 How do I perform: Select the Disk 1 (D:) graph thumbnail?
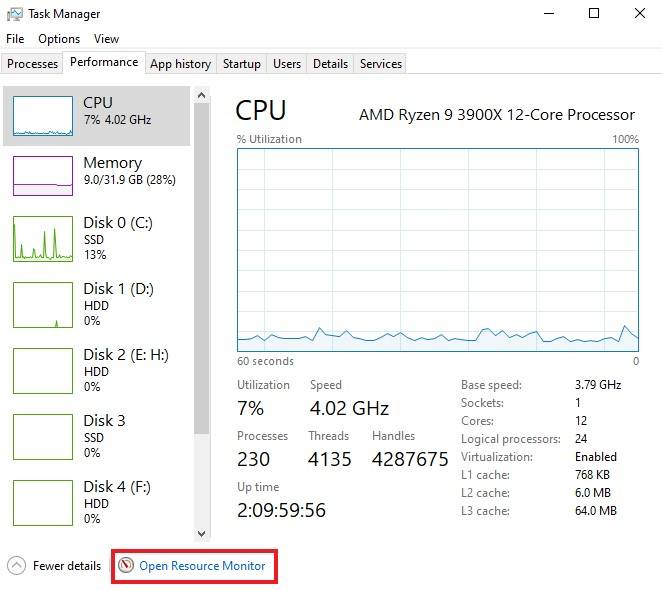pyautogui.click(x=43, y=305)
